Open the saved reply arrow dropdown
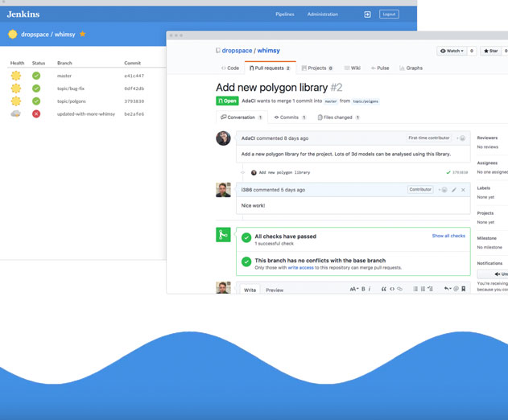This screenshot has height=420, width=508. (x=448, y=289)
